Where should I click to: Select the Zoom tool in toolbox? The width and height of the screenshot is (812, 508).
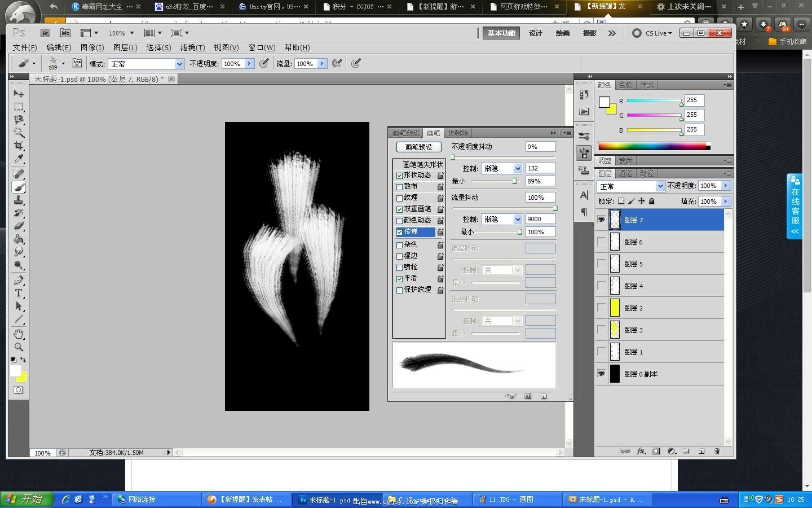coord(19,347)
